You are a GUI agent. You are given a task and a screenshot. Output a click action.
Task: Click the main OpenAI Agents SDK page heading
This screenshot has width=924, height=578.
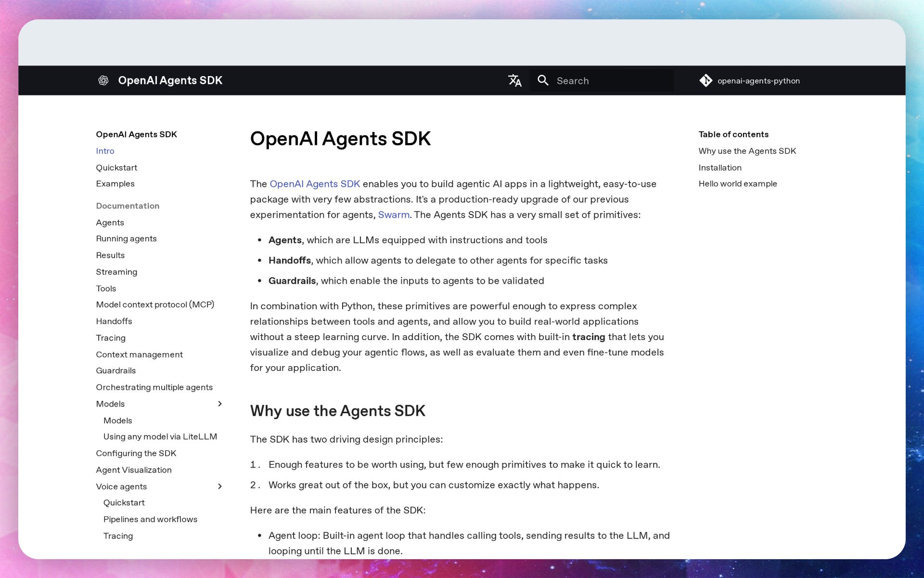click(340, 139)
